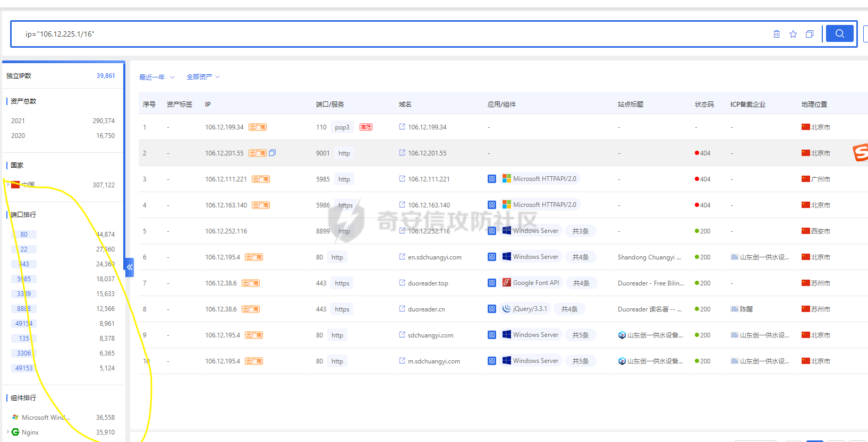868x442 pixels.
Task: Click component grid icon in row 106.12.111.221
Action: click(x=492, y=179)
